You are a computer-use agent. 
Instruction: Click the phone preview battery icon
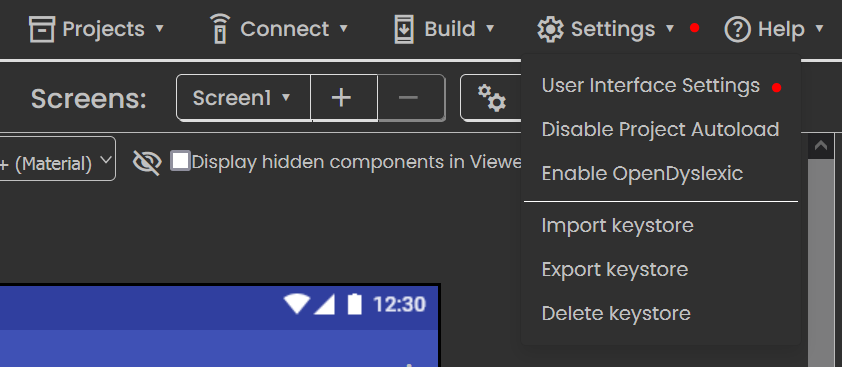pos(354,304)
